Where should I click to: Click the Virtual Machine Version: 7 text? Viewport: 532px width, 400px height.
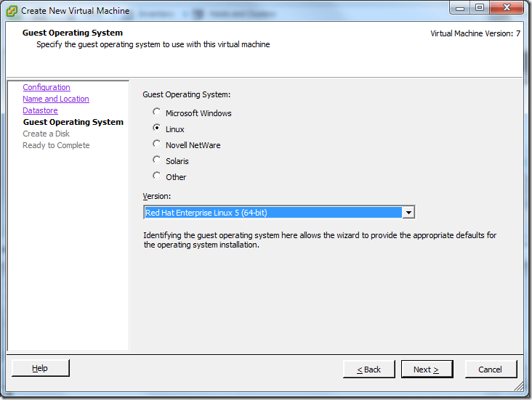475,33
